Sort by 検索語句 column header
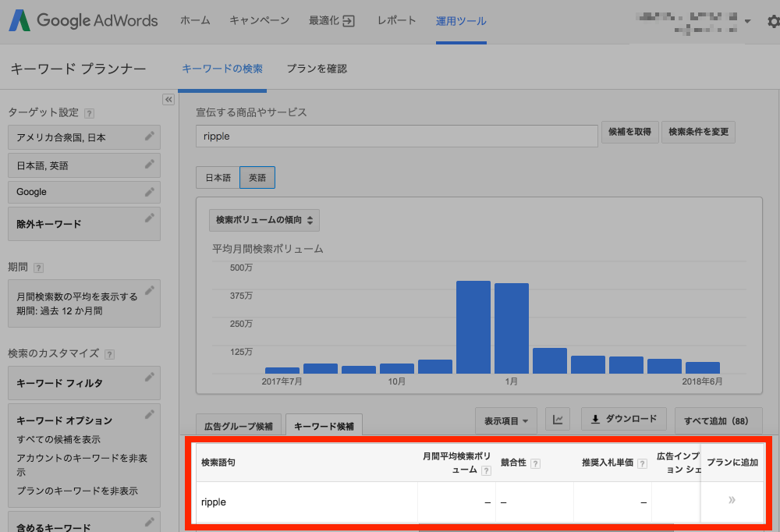 coord(218,463)
